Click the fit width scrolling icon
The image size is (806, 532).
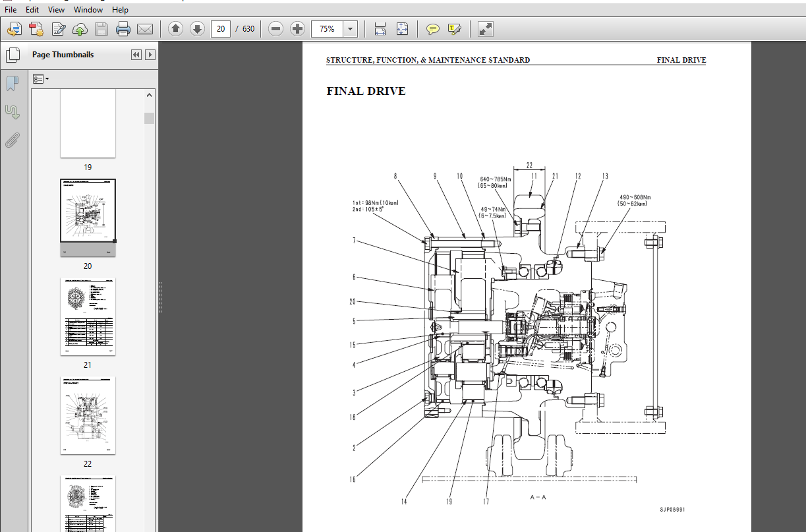click(x=380, y=29)
